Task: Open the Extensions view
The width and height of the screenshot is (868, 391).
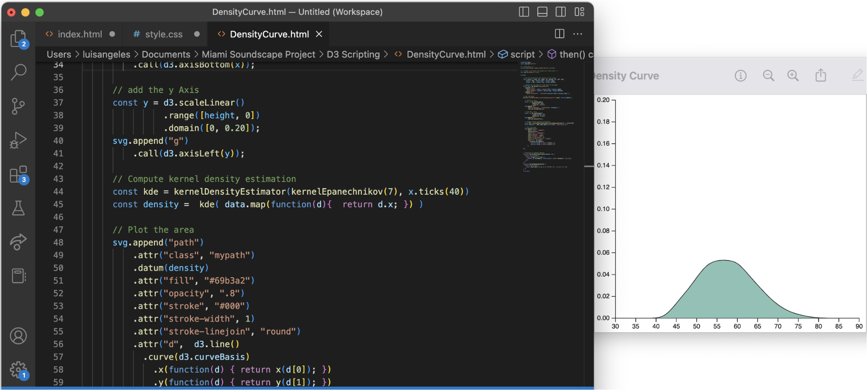Action: coord(18,175)
